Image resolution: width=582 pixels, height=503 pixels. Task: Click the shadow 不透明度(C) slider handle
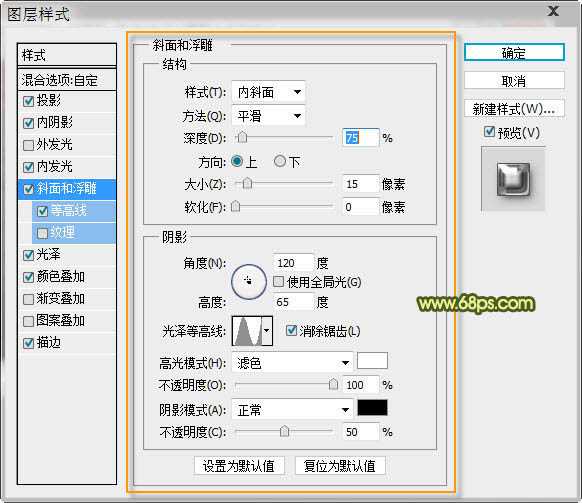[x=284, y=431]
